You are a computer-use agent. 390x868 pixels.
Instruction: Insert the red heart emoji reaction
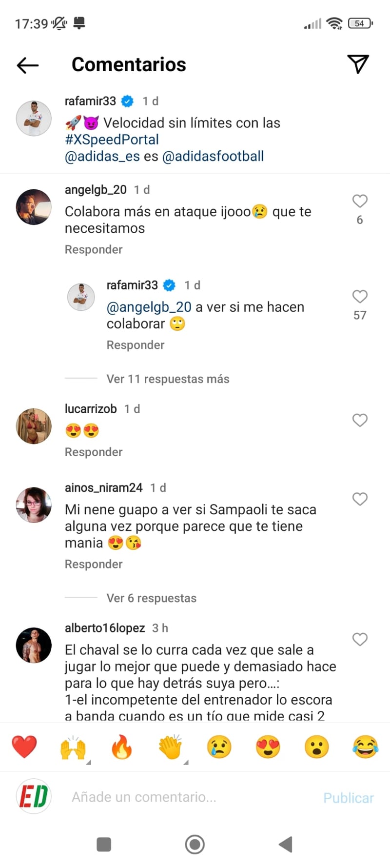(24, 747)
